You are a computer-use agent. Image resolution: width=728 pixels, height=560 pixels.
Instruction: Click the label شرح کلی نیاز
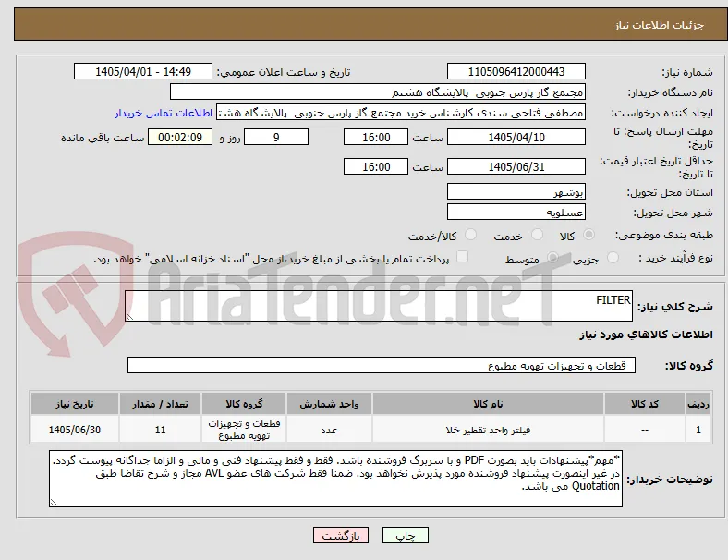[674, 307]
